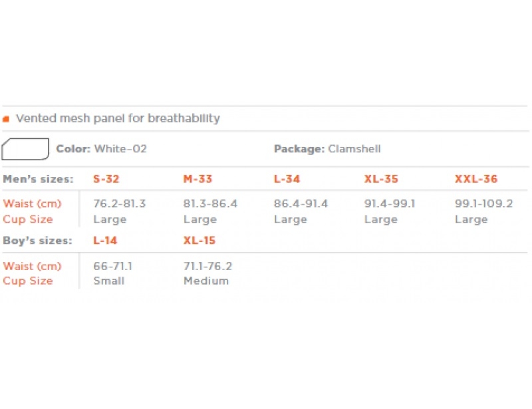Click the Small cup size value
Image resolution: width=532 pixels, height=409 pixels.
pyautogui.click(x=109, y=281)
